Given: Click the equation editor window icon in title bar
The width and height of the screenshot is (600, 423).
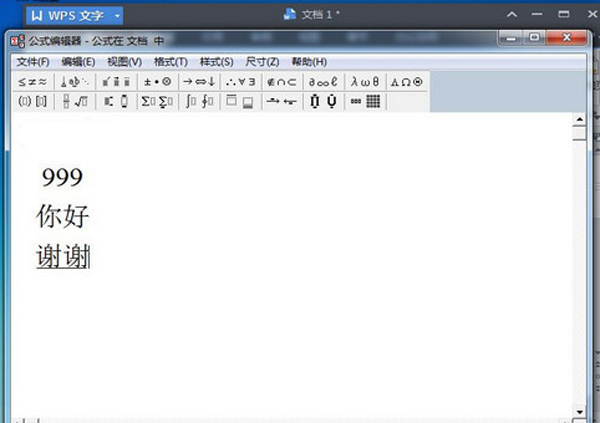Looking at the screenshot, I should click(x=17, y=41).
